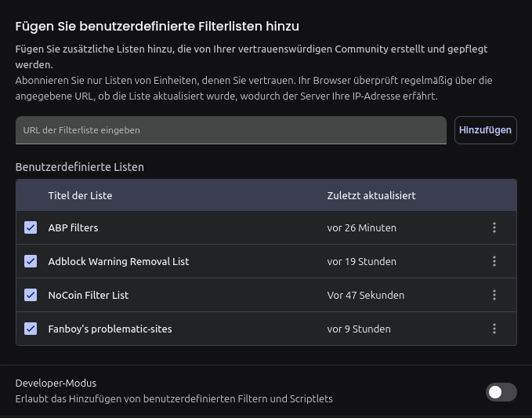Untick the Fanboy's problematic-sites checkbox

click(x=31, y=329)
